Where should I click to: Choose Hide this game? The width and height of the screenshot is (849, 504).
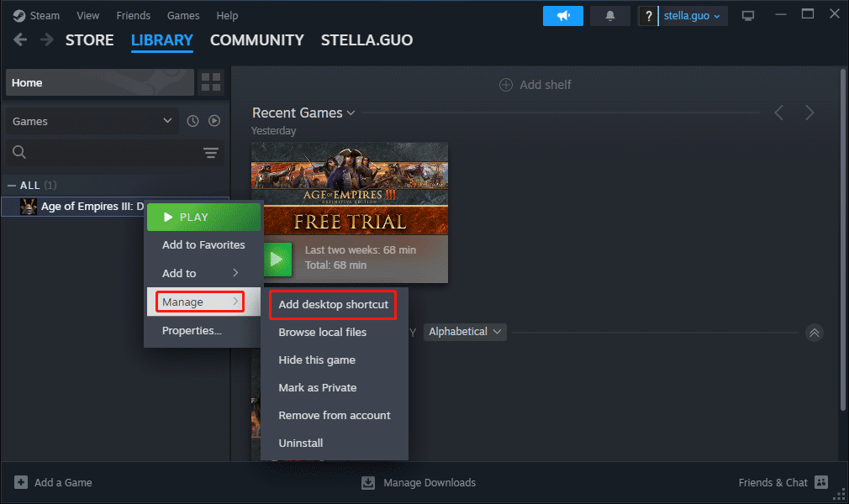(x=334, y=360)
